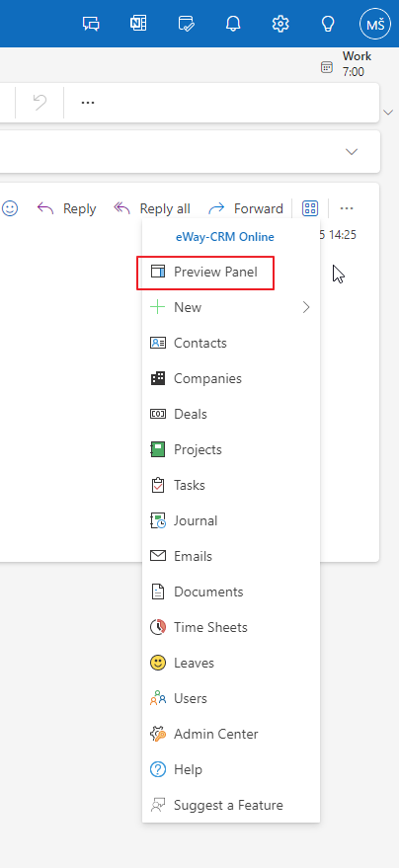Expand the New submenu arrow
Screen dimensions: 399x868
306,307
